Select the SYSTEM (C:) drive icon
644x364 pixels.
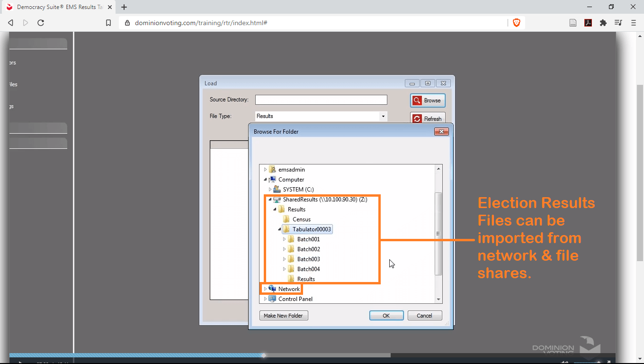pos(277,190)
